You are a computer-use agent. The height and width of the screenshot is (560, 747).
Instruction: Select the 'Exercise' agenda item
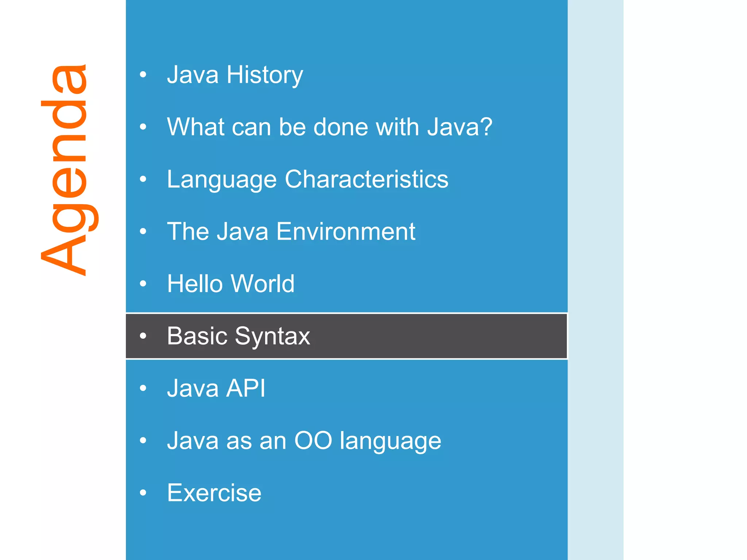click(x=214, y=493)
